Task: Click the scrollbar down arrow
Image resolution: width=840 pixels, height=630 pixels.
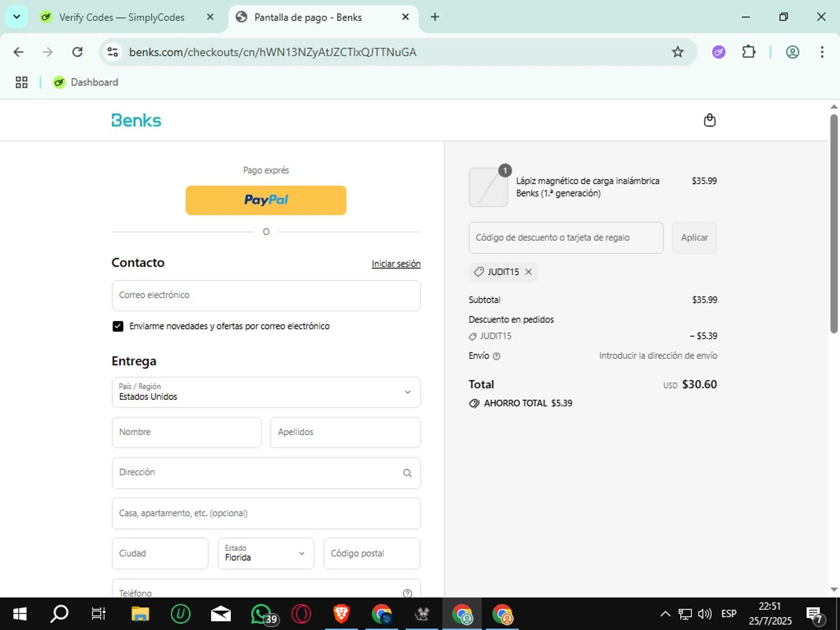Action: pyautogui.click(x=834, y=590)
